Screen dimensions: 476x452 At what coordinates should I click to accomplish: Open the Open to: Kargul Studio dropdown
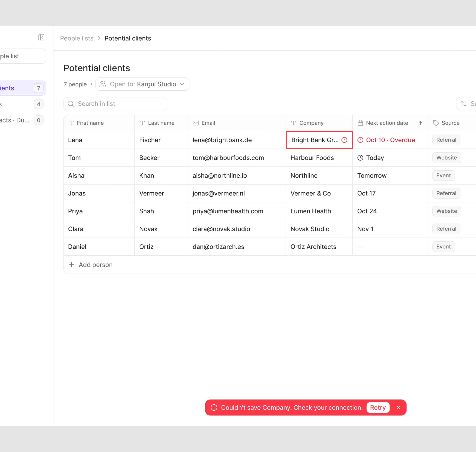coord(142,84)
